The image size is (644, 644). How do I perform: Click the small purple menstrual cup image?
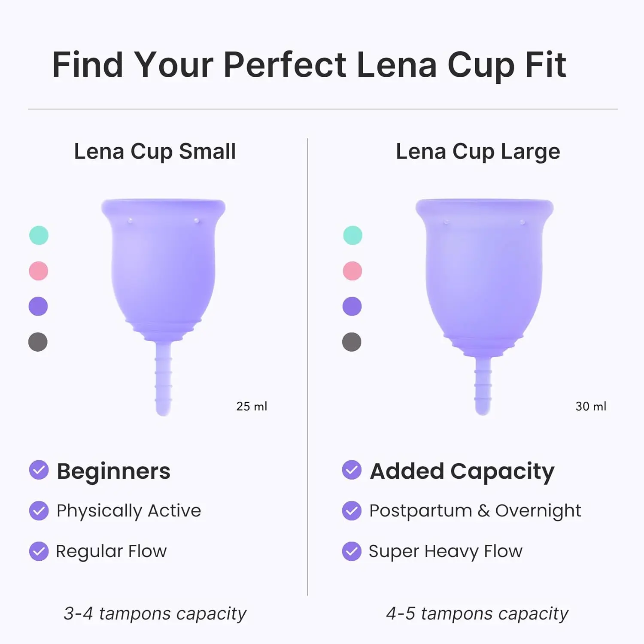click(163, 275)
